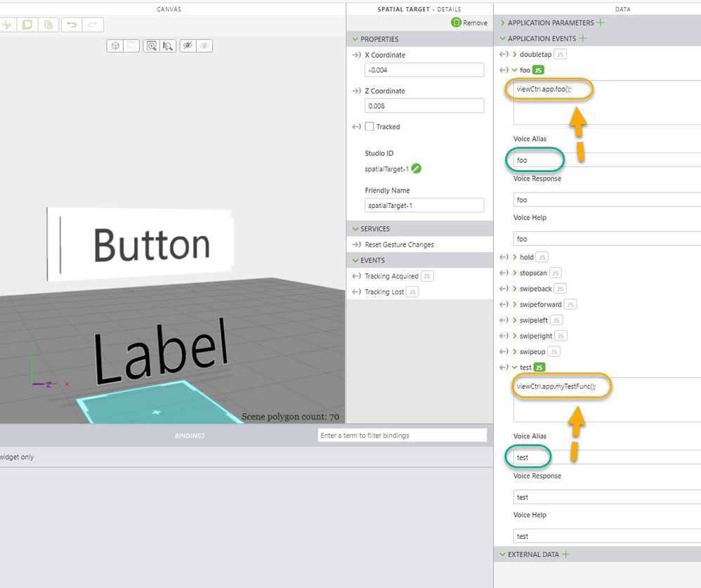
Task: Click the Voice Response field containing test
Action: 607,497
